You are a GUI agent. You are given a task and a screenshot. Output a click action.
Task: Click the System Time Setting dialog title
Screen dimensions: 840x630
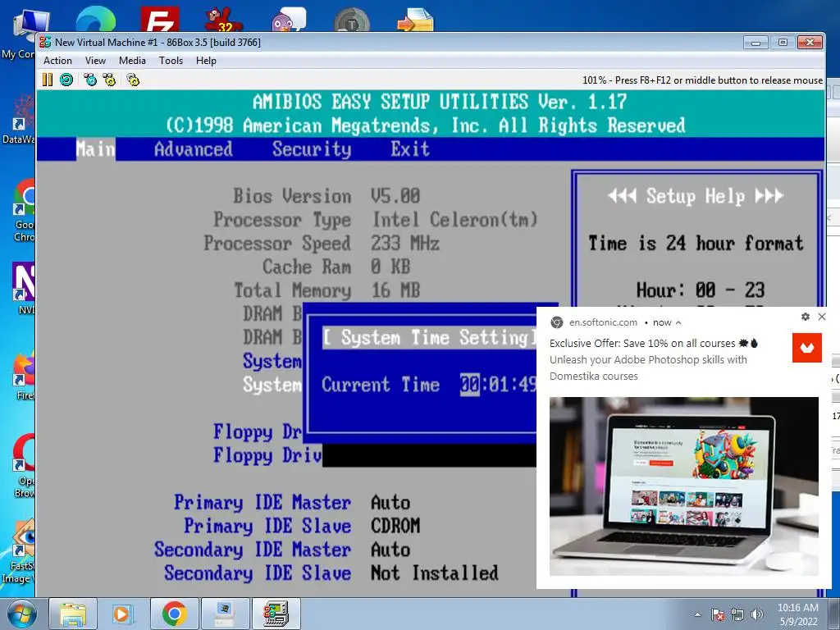coord(429,337)
